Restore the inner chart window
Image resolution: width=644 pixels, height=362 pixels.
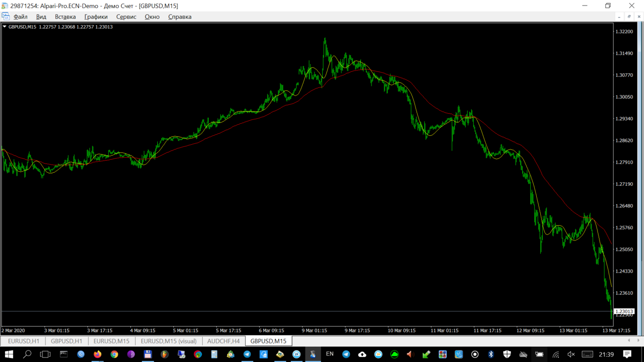coord(629,16)
